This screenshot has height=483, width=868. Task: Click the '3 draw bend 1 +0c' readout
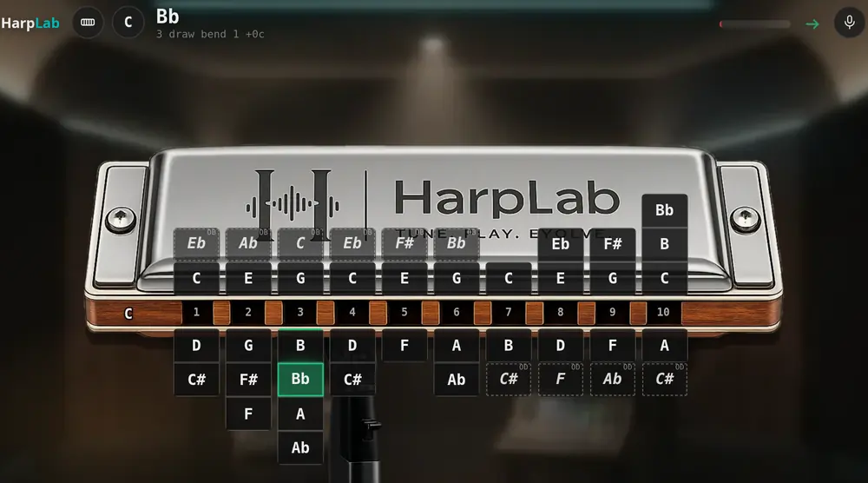(x=210, y=35)
